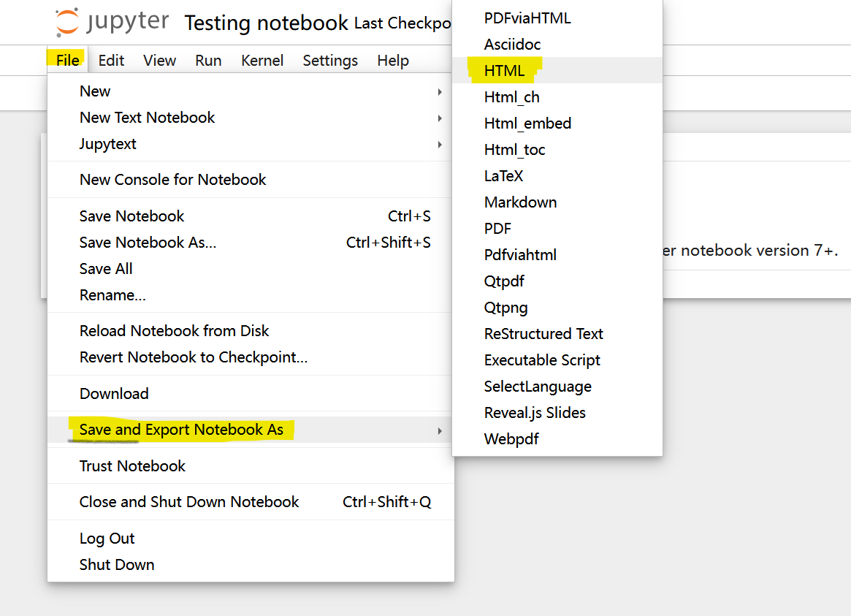Viewport: 851px width, 616px height.
Task: Export as Qtpng
Action: pos(557,308)
